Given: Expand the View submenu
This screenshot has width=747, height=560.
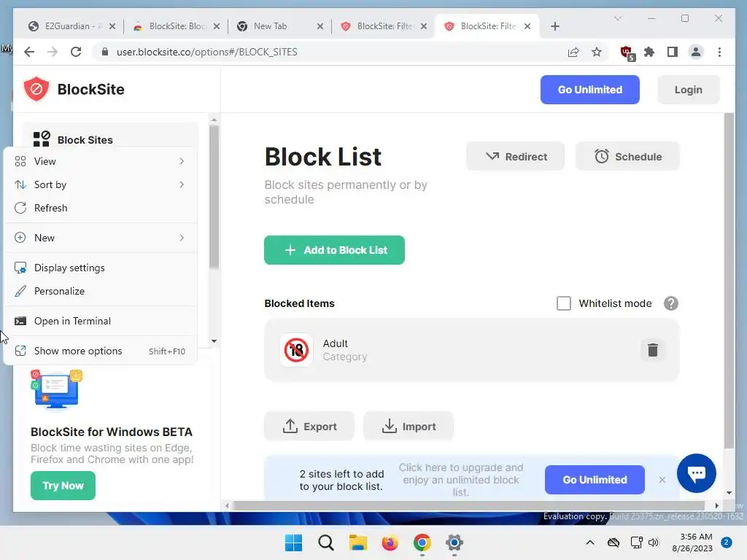Looking at the screenshot, I should click(101, 161).
